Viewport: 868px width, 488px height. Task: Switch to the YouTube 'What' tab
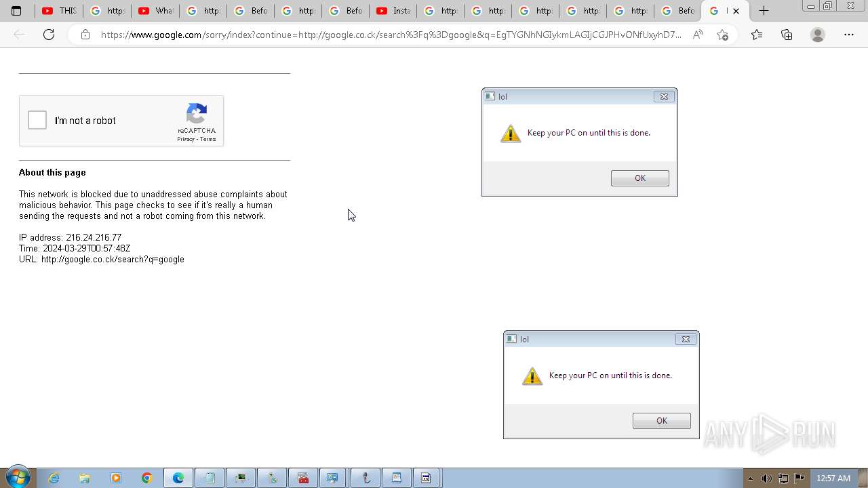155,11
